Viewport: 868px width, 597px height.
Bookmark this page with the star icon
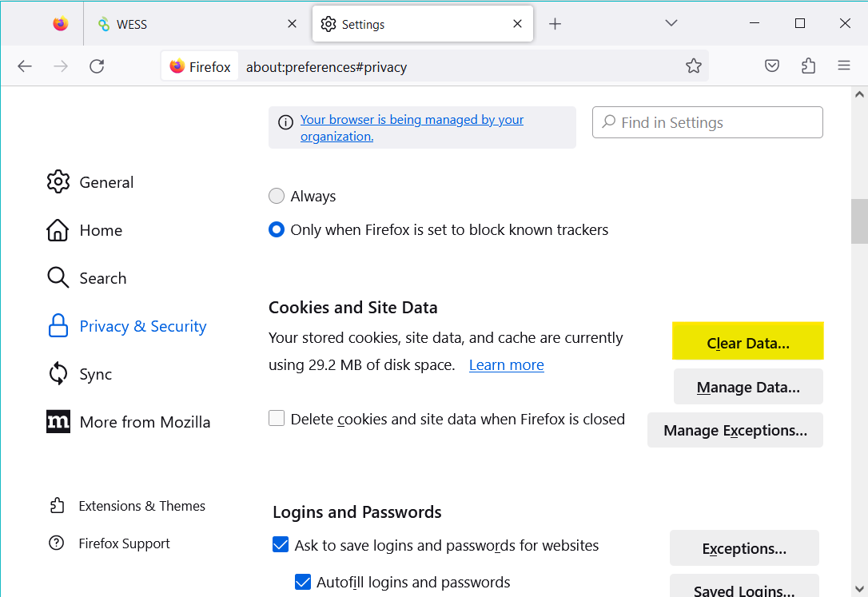(693, 66)
